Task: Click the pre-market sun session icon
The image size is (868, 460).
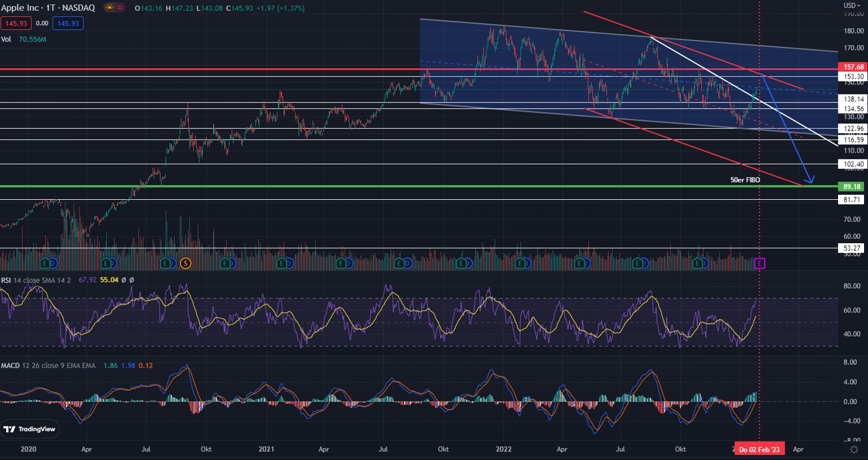Action: click(x=110, y=7)
